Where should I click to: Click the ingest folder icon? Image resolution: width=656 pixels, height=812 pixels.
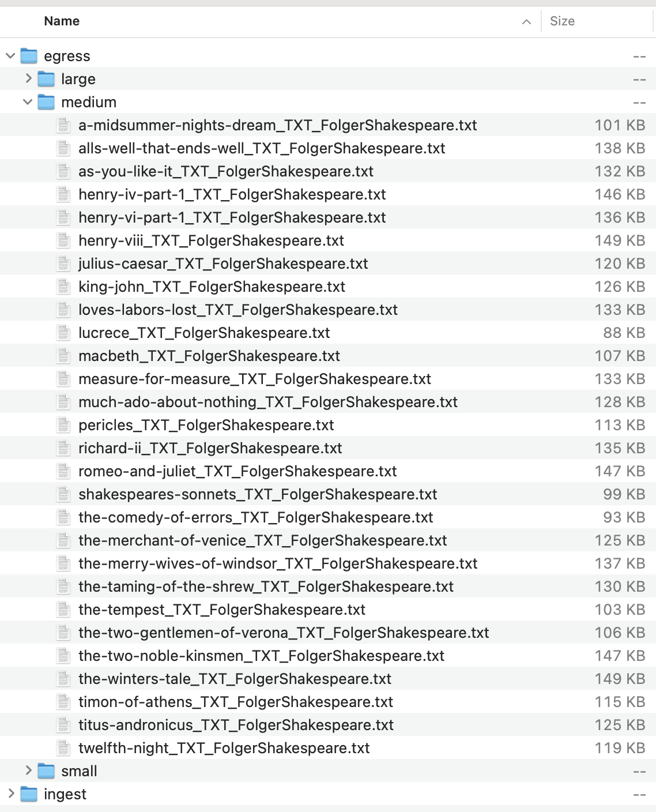[29, 794]
